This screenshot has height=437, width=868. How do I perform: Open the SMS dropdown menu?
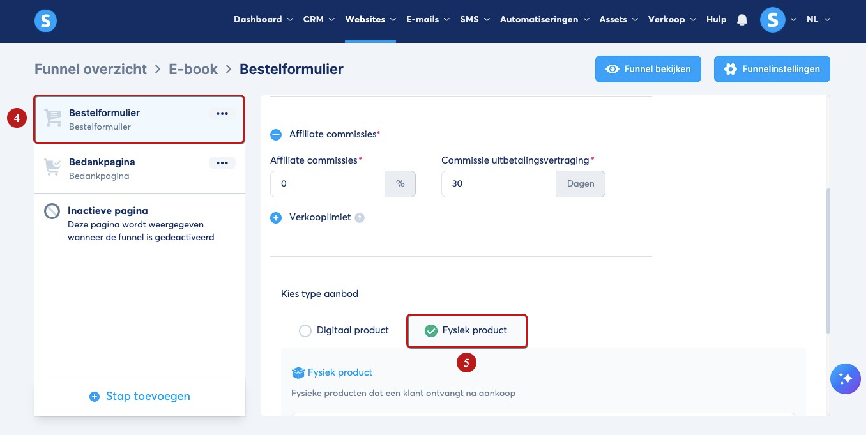tap(475, 20)
